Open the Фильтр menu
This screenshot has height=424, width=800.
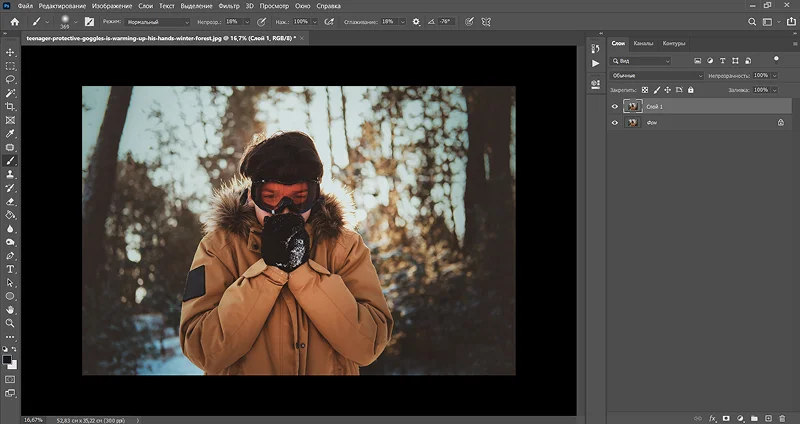[x=229, y=6]
